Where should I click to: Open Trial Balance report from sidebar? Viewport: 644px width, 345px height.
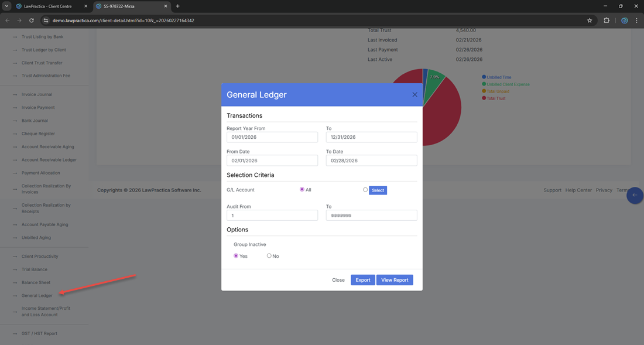(x=35, y=269)
